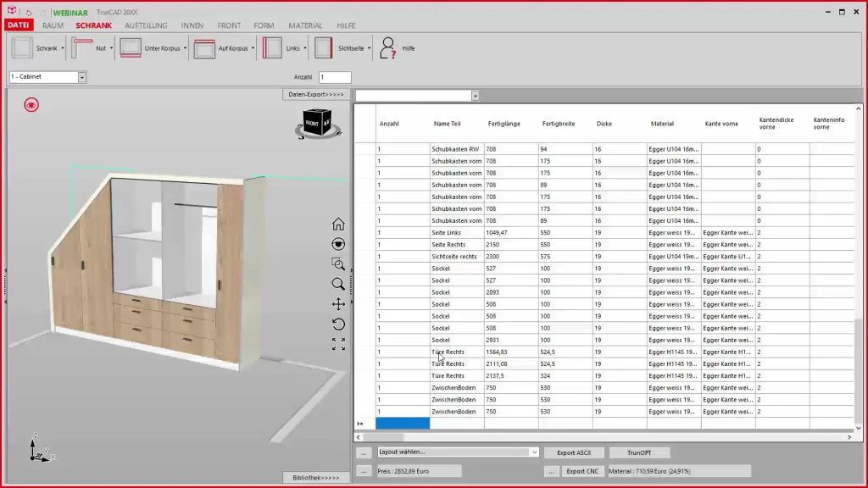The height and width of the screenshot is (488, 868).
Task: Click the pan arrows icon
Action: click(x=338, y=304)
